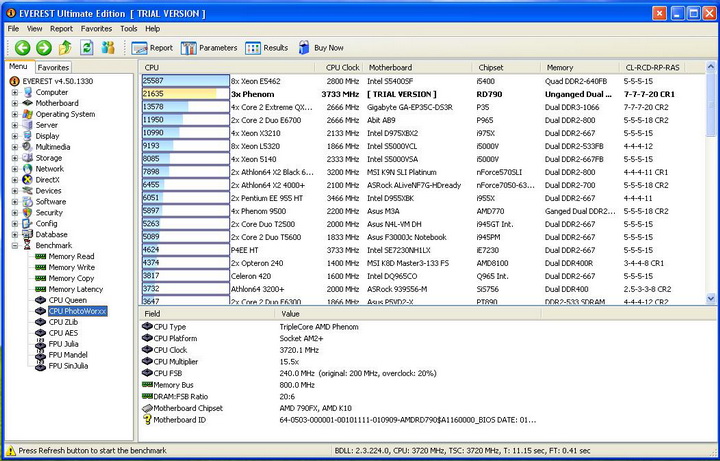Viewport: 720px width, 461px height.
Task: Select the Devices tree icon
Action: [28, 191]
